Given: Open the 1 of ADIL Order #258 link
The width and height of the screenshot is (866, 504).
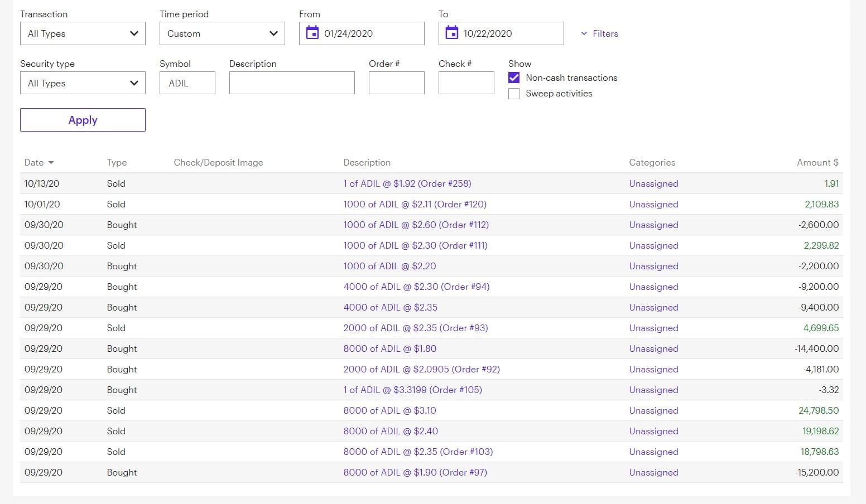Looking at the screenshot, I should (x=407, y=183).
